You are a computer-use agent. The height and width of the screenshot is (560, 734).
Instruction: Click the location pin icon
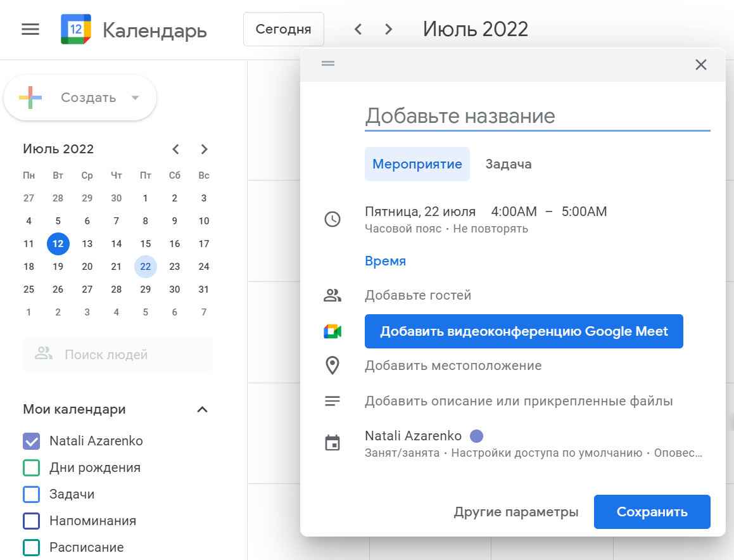(332, 366)
